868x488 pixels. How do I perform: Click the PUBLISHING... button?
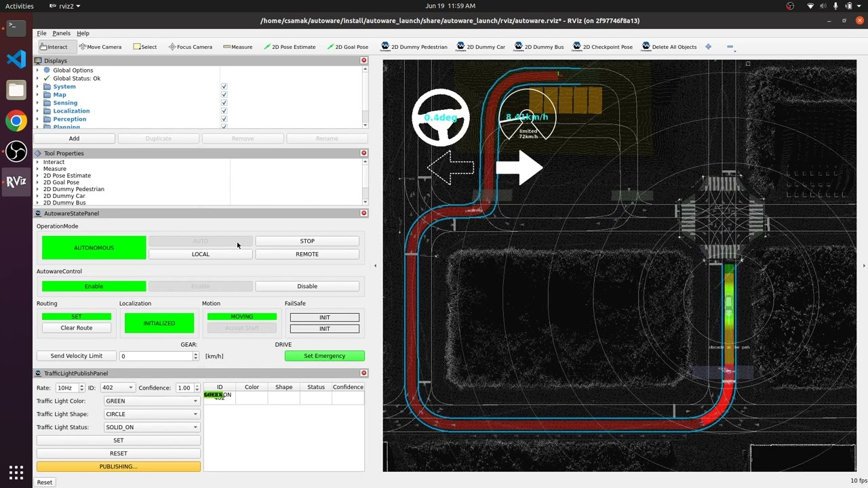tap(119, 466)
